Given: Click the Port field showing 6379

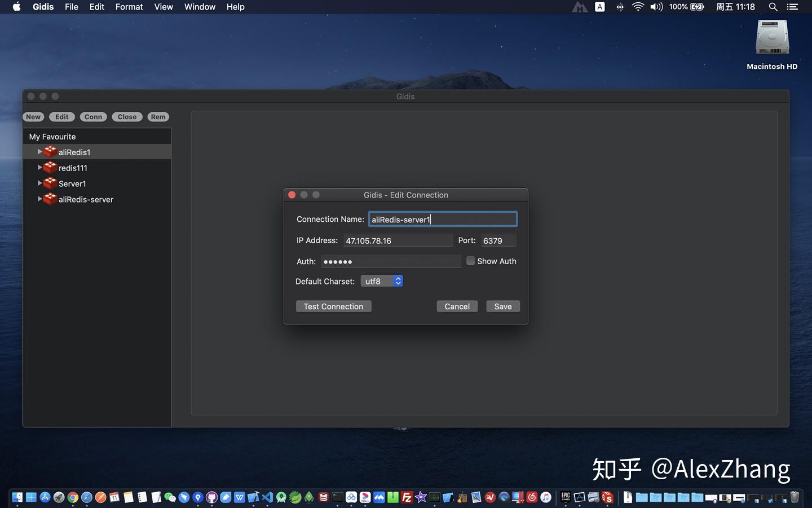Looking at the screenshot, I should pyautogui.click(x=498, y=240).
